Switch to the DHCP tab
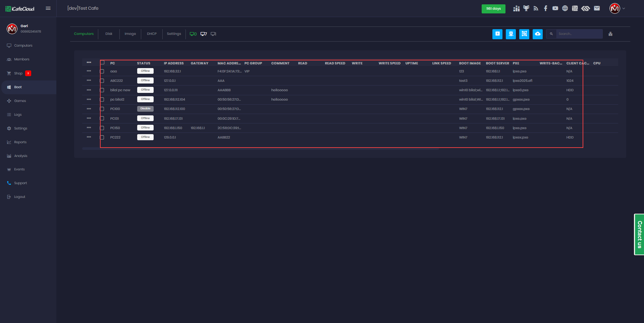Viewport: 644px width, 323px height. click(152, 34)
